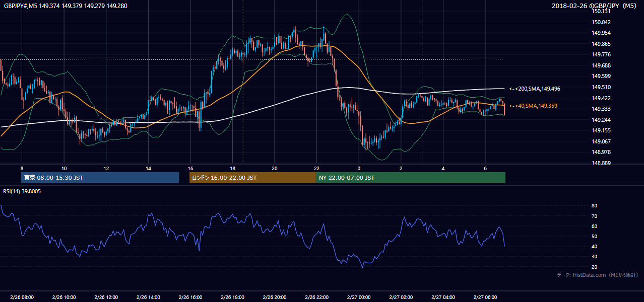
Task: Click the '2/26 20:00' bottom time label
Action: (274, 297)
